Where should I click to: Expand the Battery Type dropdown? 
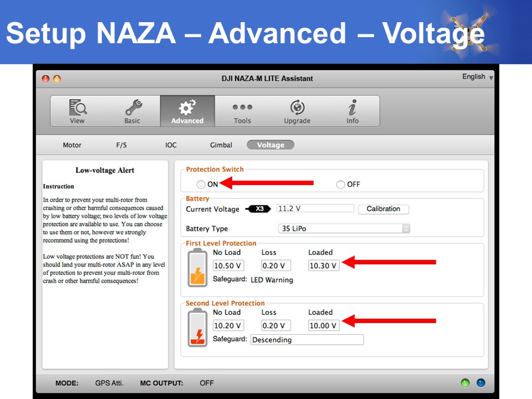click(344, 228)
